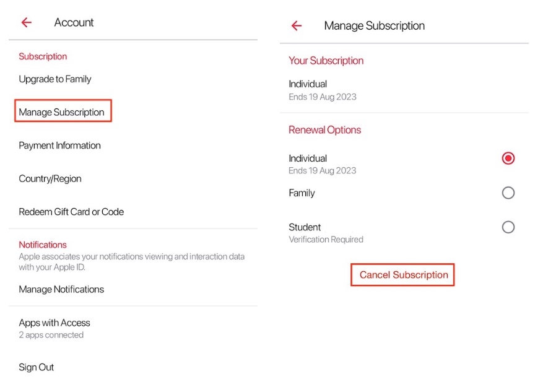
Task: Open Manage Notifications
Action: [61, 289]
